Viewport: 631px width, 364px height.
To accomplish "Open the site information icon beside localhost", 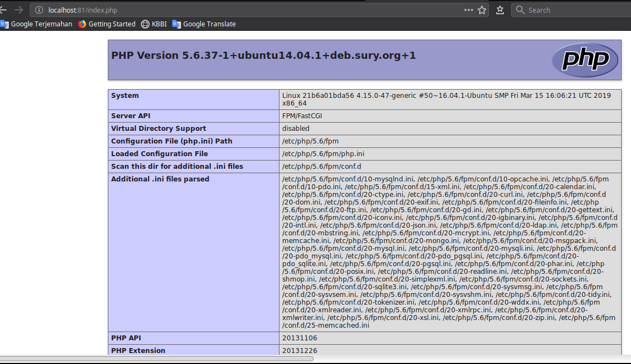I will (x=39, y=10).
